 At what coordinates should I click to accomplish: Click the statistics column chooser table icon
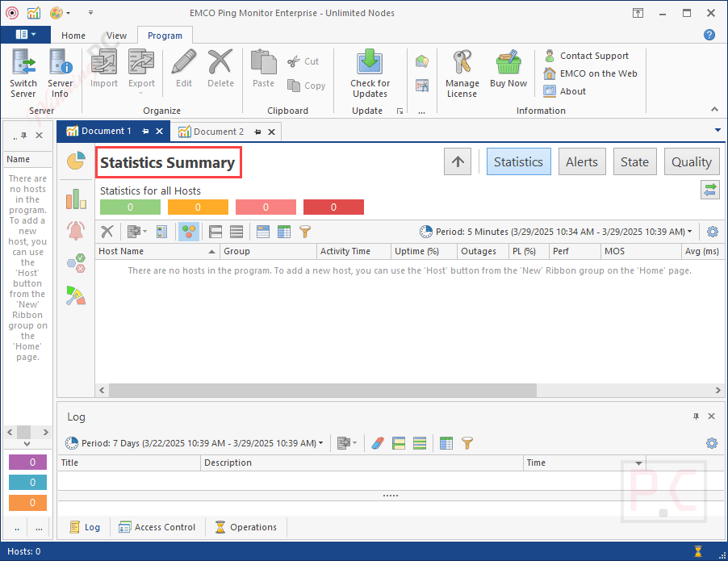(284, 232)
